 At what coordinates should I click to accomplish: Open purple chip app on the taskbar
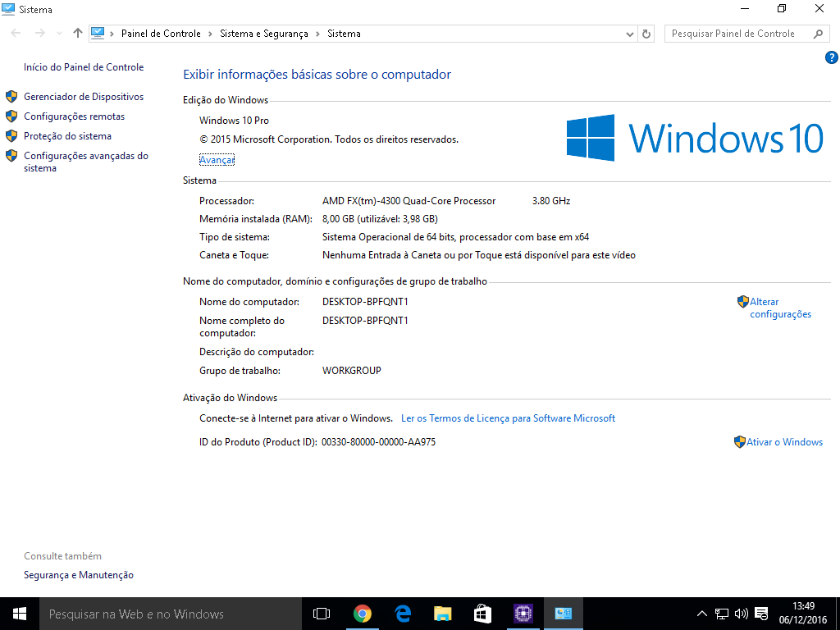pyautogui.click(x=523, y=614)
